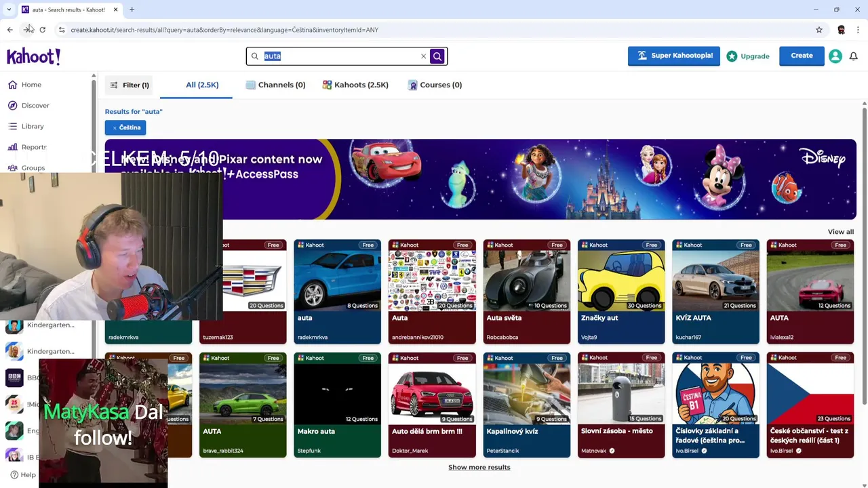Open 'Slovní zásoba - město' kahoot
The height and width of the screenshot is (488, 868).
621,405
